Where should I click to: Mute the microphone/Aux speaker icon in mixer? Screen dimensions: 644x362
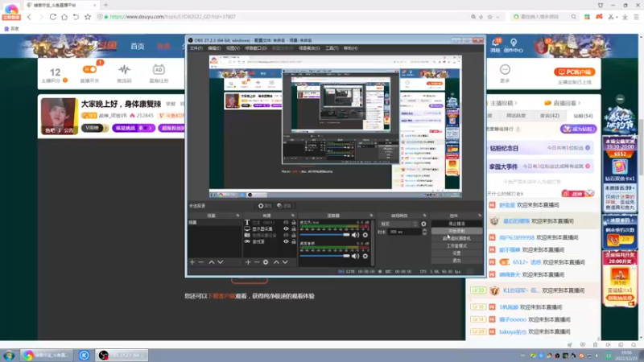pyautogui.click(x=355, y=235)
